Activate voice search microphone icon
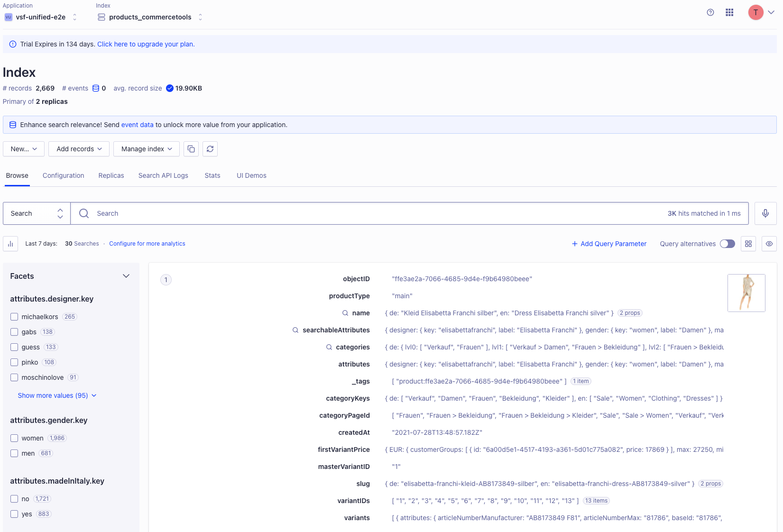Viewport: 783px width, 532px height. (x=765, y=213)
